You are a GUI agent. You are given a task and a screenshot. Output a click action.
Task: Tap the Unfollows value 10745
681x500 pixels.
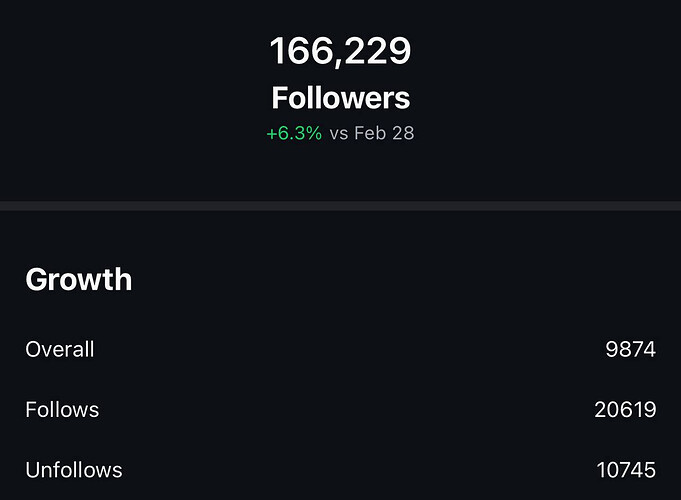pos(626,470)
